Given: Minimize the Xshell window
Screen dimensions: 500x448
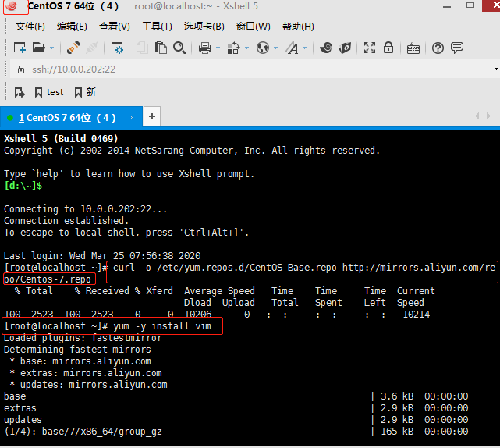Looking at the screenshot, I should click(447, 6).
